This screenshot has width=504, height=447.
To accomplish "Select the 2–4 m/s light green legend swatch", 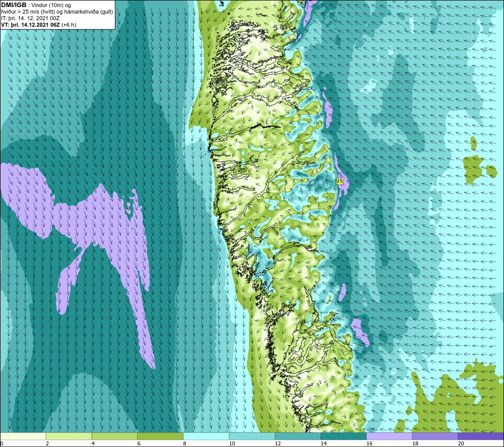I will coord(69,436).
